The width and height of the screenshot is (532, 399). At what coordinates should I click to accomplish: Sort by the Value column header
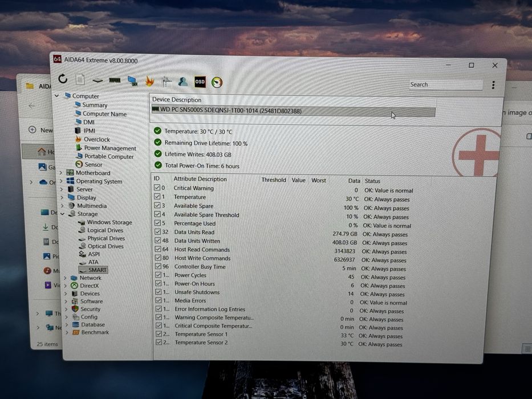click(298, 180)
